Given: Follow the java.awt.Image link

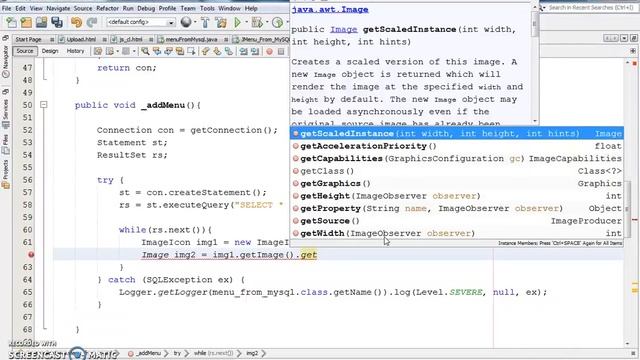Looking at the screenshot, I should [330, 9].
